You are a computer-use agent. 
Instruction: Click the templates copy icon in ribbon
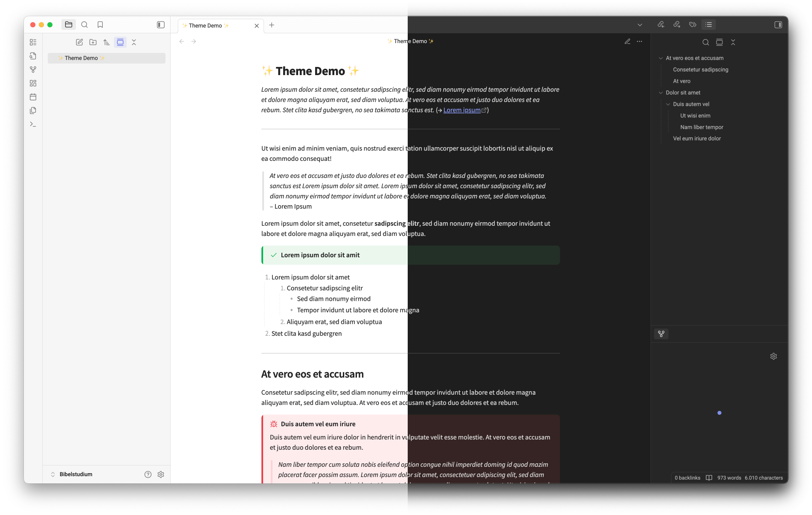(33, 111)
